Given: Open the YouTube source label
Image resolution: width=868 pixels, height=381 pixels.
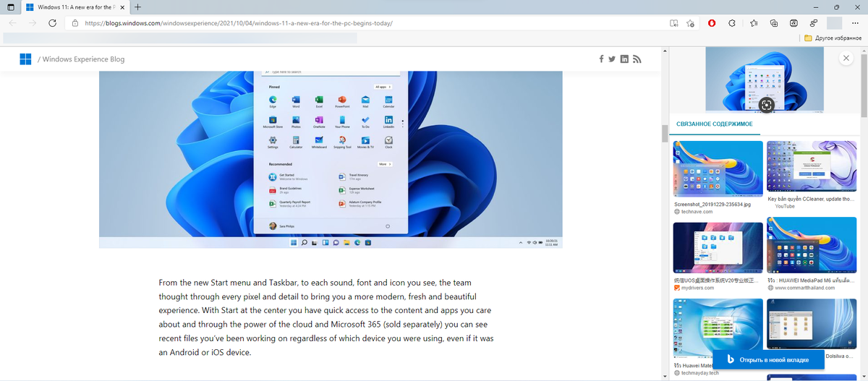Looking at the screenshot, I should (785, 207).
